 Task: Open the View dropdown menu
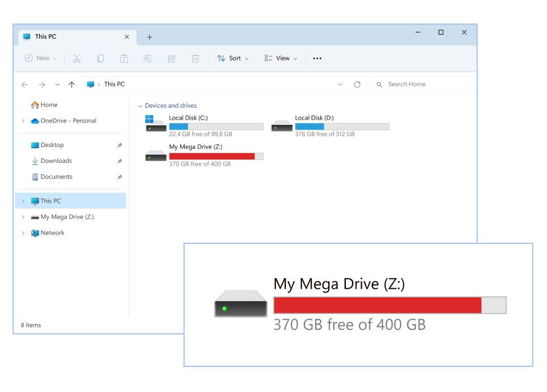coord(281,58)
